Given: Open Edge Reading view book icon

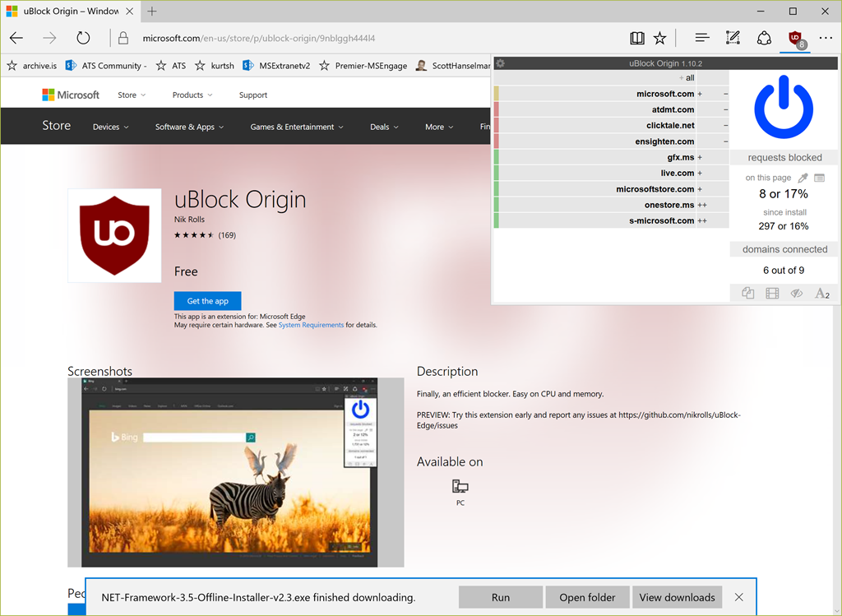Looking at the screenshot, I should 637,39.
